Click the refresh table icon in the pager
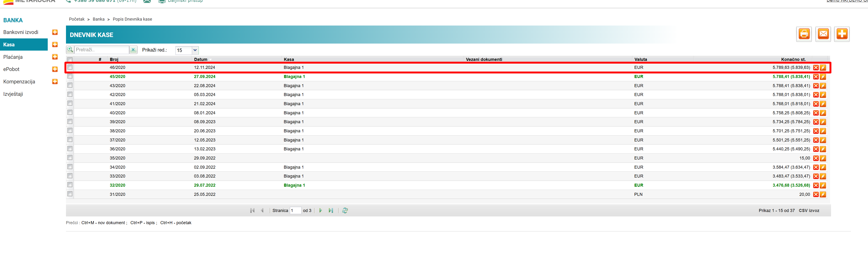The height and width of the screenshot is (260, 868). point(345,210)
